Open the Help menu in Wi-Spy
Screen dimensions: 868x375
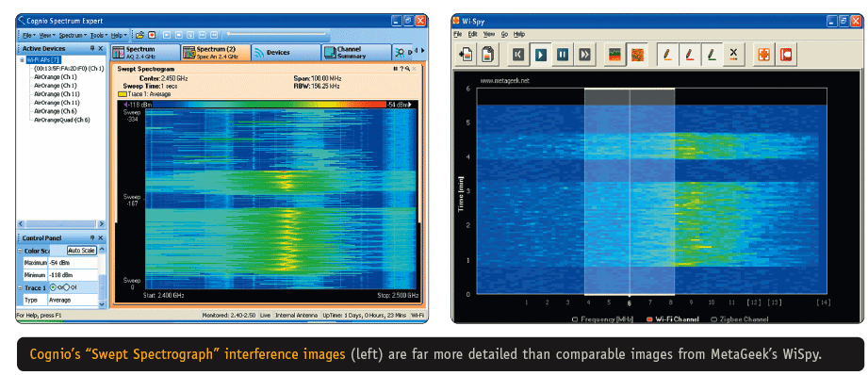(518, 34)
